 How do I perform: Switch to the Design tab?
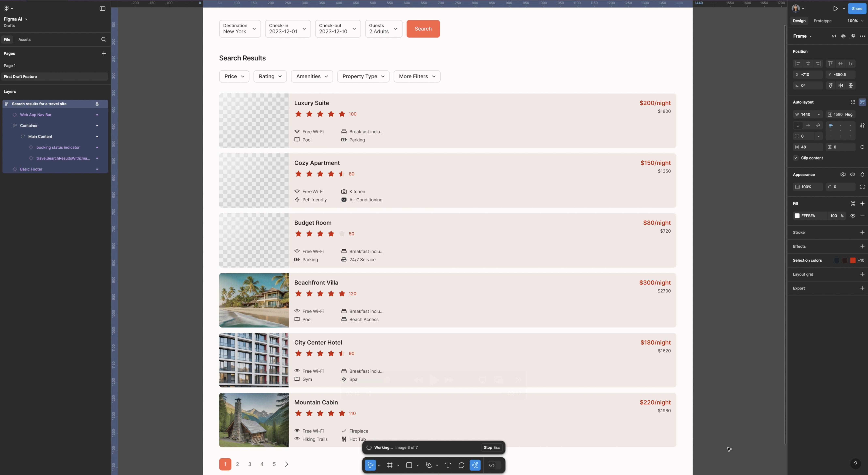tap(799, 20)
